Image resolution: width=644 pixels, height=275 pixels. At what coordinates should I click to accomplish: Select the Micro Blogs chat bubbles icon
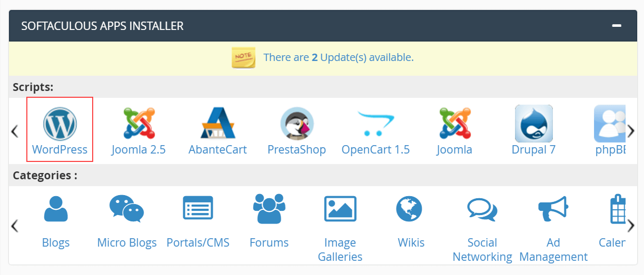coord(126,209)
